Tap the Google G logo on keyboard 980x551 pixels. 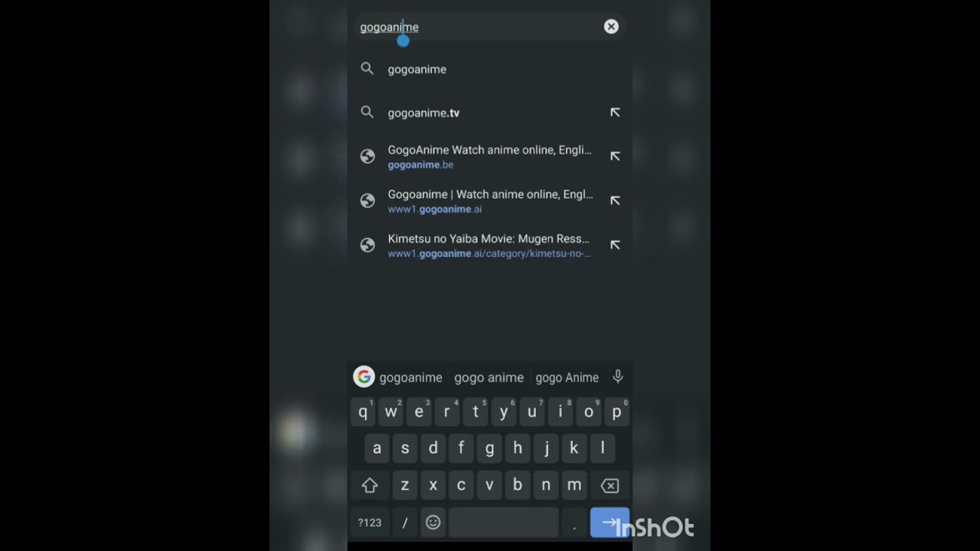(364, 377)
